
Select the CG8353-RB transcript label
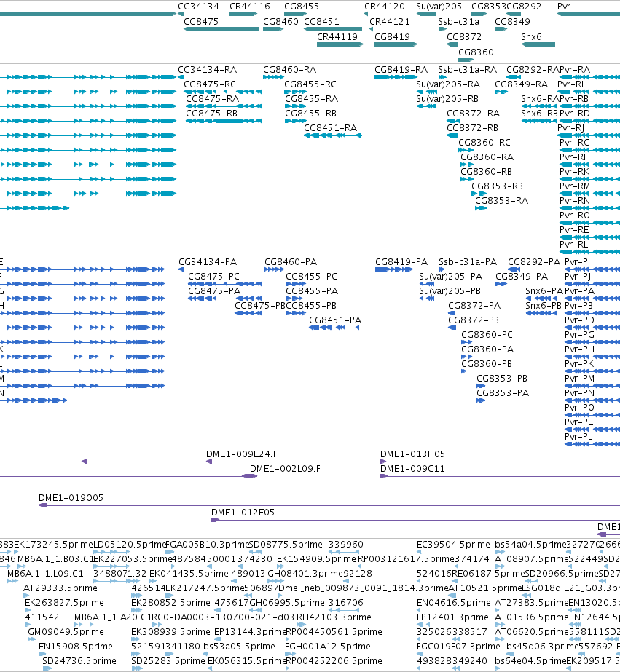497,186
